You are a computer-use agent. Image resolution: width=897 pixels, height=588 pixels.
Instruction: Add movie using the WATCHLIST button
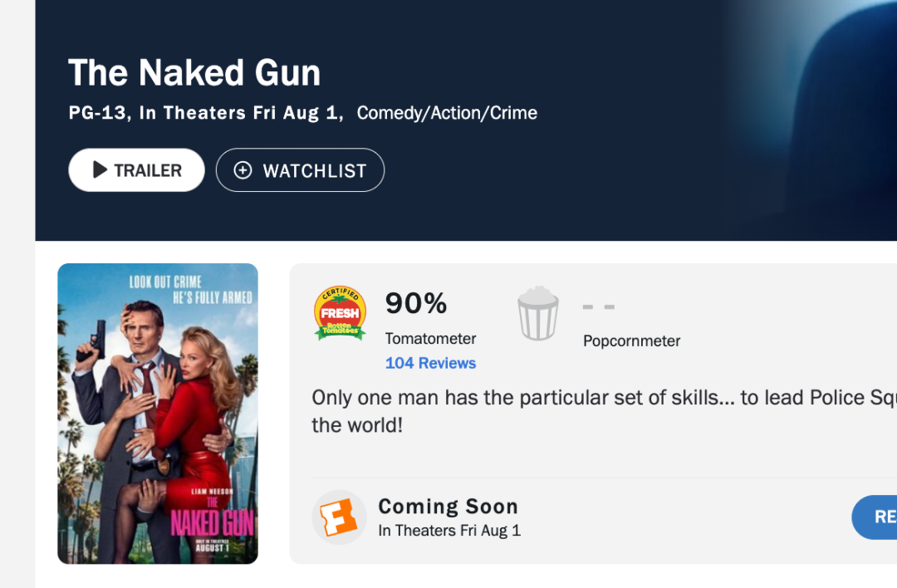(300, 170)
